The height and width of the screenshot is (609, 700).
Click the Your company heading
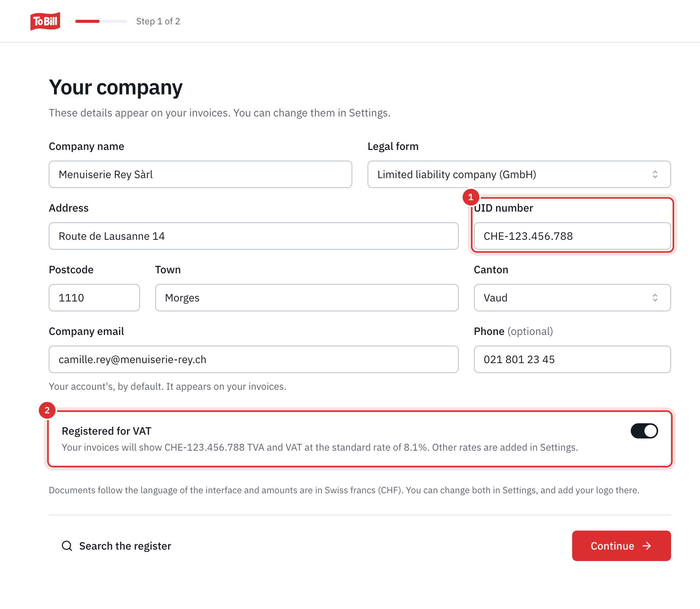point(116,88)
